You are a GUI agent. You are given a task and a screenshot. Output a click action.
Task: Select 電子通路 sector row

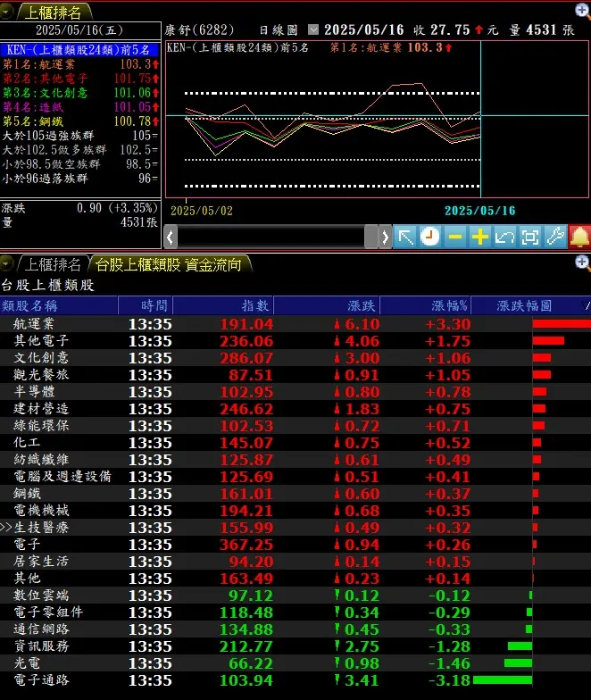[295, 680]
